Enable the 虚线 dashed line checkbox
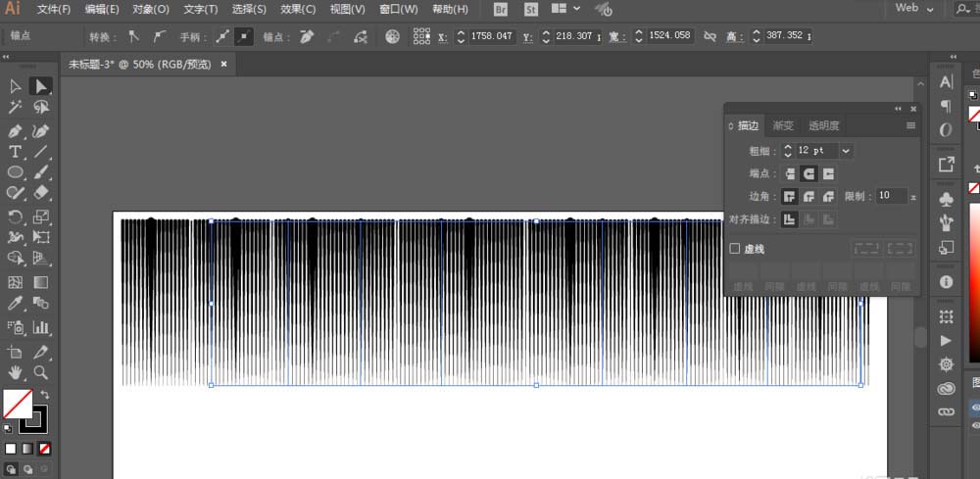 735,249
